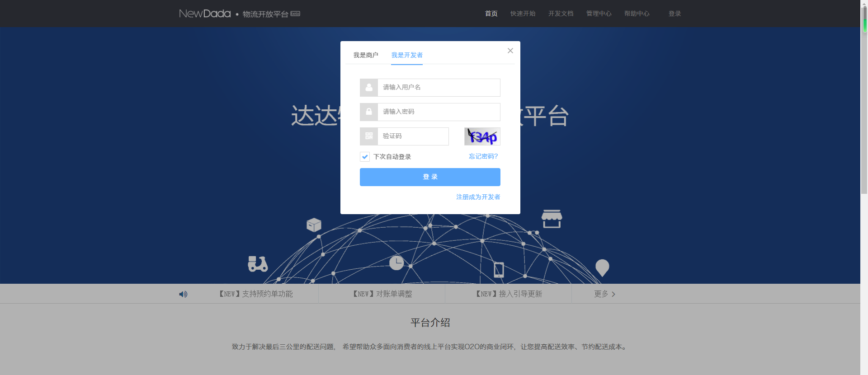Open 注册成为开发者 registration link
868x375 pixels.
coord(478,197)
